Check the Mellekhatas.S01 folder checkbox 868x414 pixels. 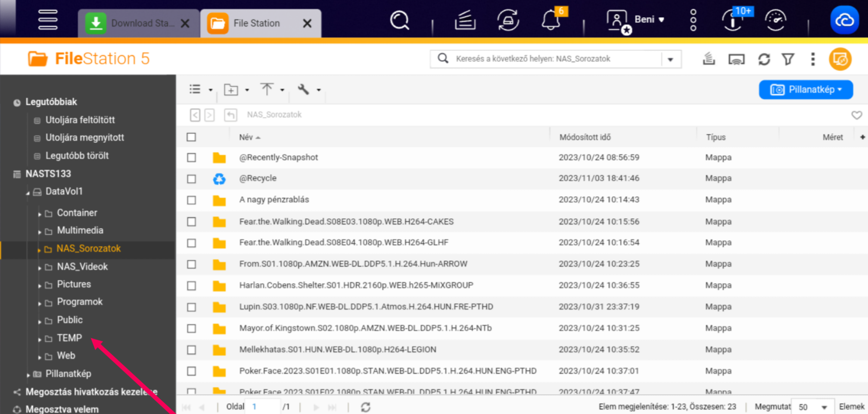(191, 350)
